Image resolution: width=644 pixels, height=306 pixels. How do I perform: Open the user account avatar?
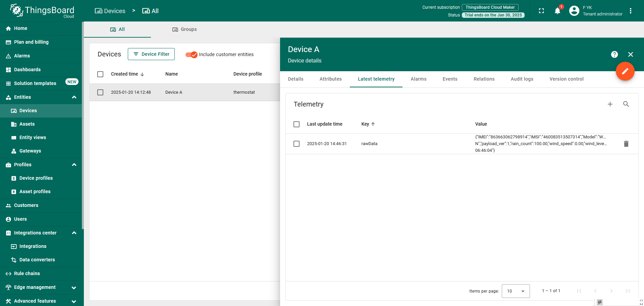574,11
